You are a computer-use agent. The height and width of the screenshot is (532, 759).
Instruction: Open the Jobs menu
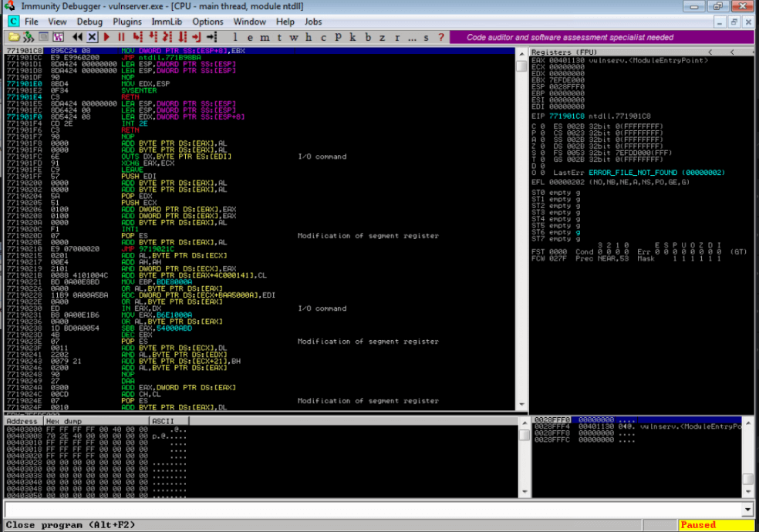pyautogui.click(x=313, y=22)
